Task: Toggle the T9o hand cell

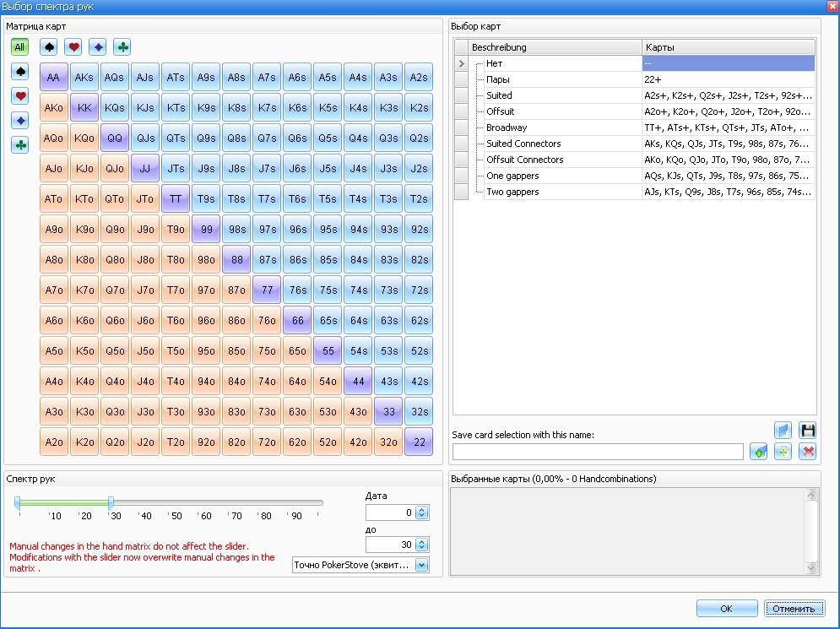Action: [x=176, y=230]
